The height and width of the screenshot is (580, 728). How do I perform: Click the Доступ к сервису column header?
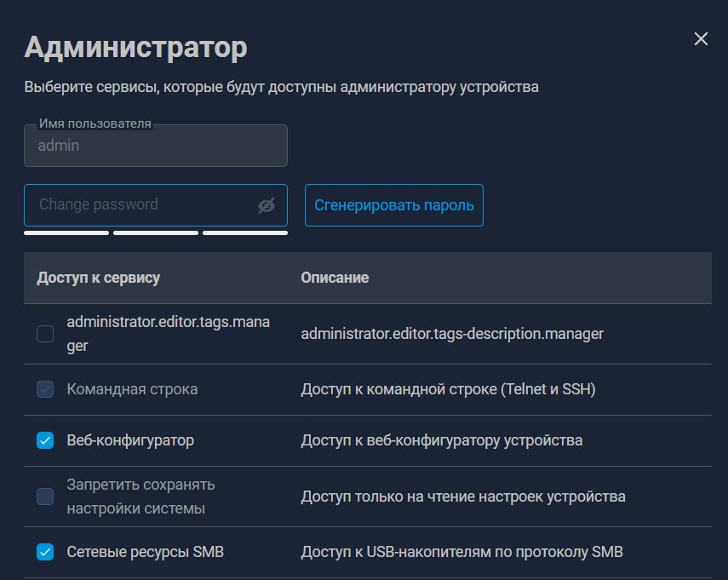tap(99, 278)
